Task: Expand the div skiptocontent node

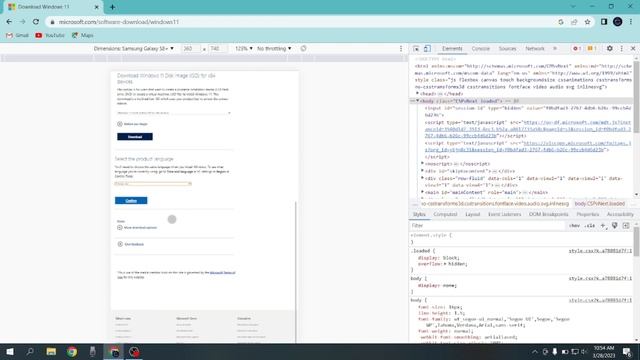Action: [422, 171]
